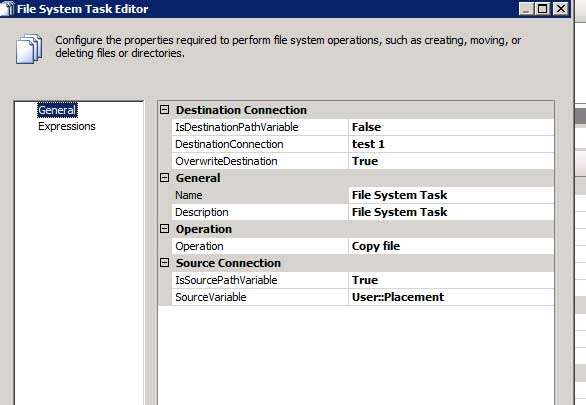This screenshot has width=586, height=405.
Task: Click the File System Task Editor title icon
Action: coord(7,9)
